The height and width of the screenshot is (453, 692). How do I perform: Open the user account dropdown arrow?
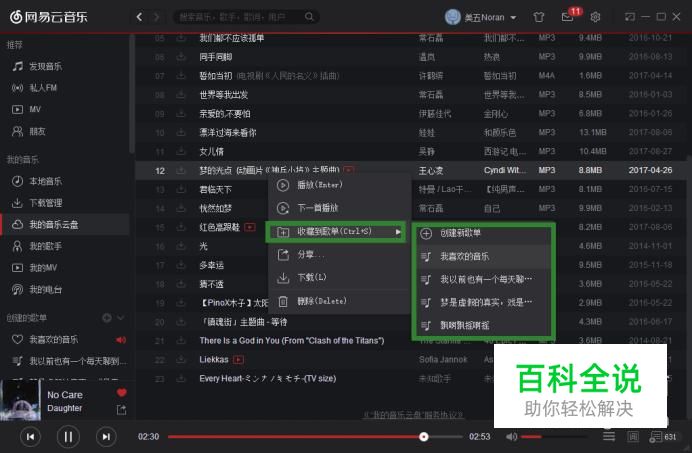tap(513, 18)
